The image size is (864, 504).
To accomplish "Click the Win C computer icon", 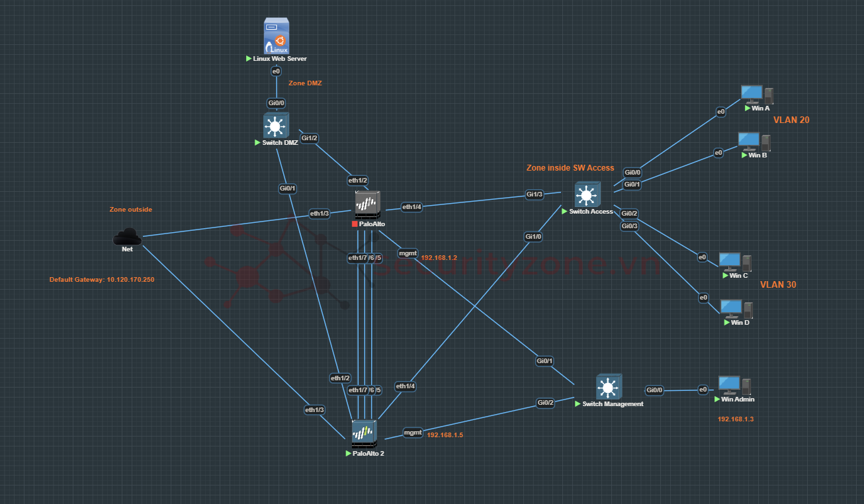I will 734,262.
